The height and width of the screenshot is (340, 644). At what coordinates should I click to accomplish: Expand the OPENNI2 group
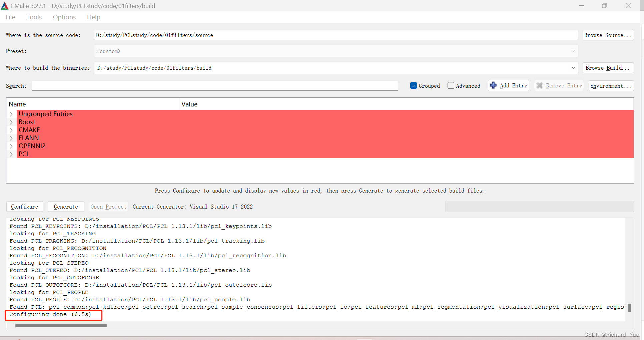coord(11,146)
